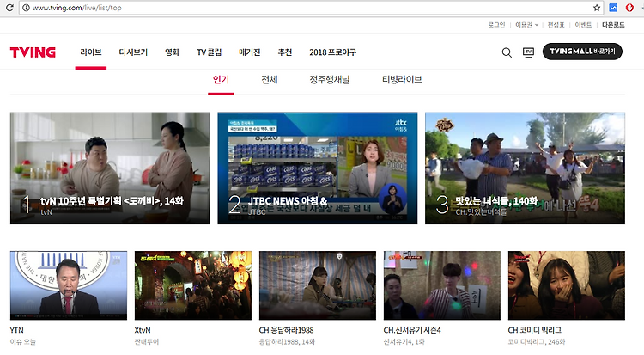Click the TVING MALL 바로가기 button

coord(582,52)
